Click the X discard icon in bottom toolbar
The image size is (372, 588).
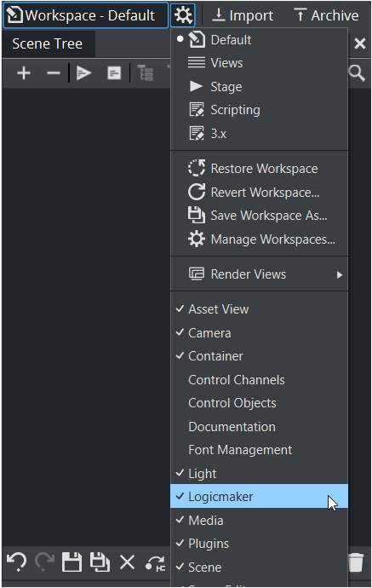pyautogui.click(x=128, y=562)
